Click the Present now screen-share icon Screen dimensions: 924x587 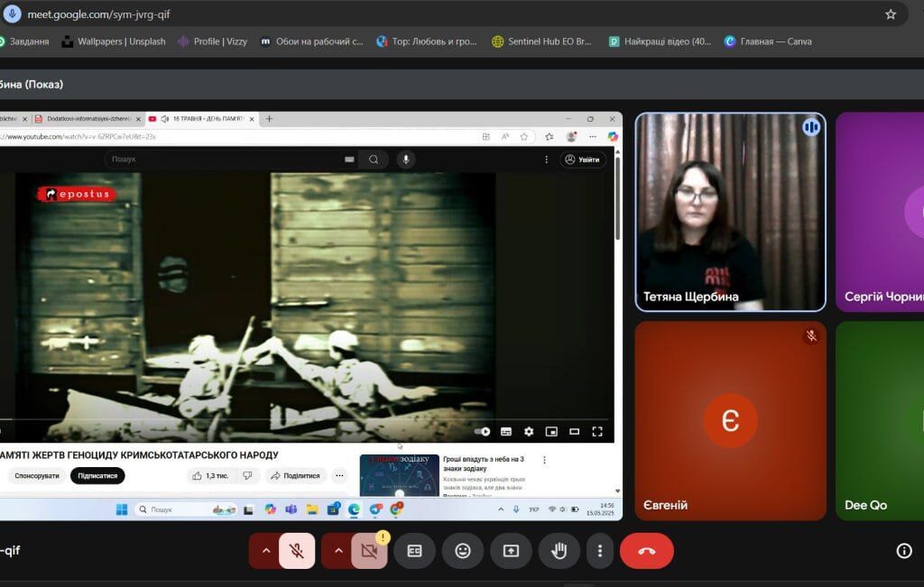click(x=511, y=551)
